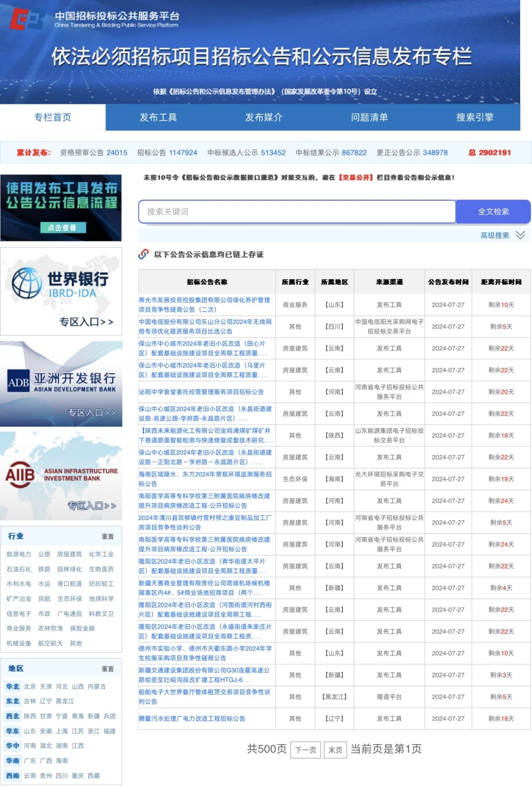Image resolution: width=532 pixels, height=787 pixels.
Task: Click the 招标公告名称 column header
Action: (207, 282)
